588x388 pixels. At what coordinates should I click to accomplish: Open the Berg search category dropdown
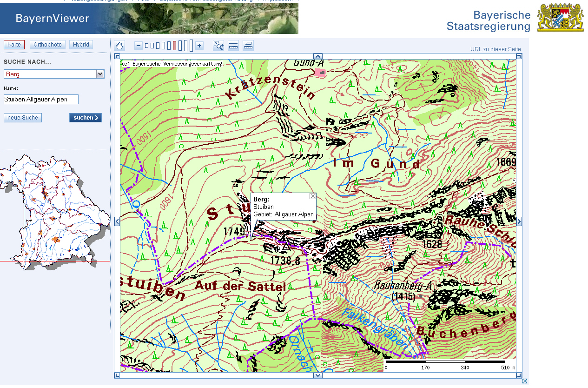pyautogui.click(x=54, y=74)
